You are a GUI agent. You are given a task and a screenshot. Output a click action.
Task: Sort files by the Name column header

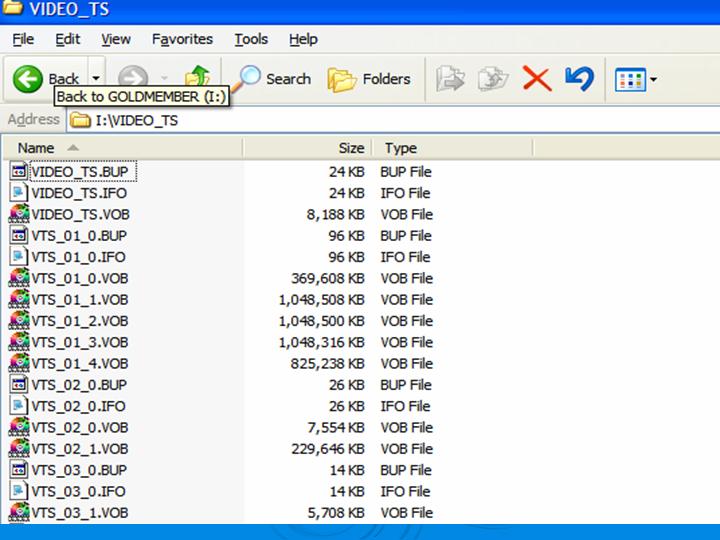point(123,148)
